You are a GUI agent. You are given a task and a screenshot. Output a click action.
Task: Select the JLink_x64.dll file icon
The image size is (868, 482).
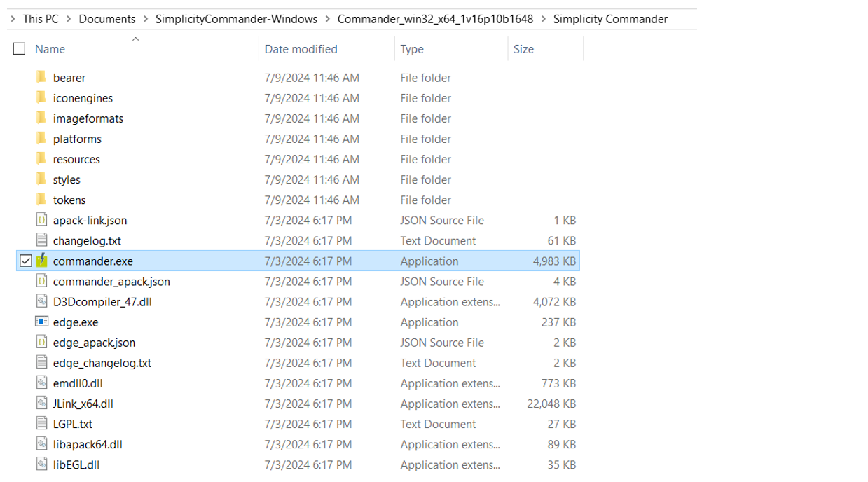pos(42,404)
